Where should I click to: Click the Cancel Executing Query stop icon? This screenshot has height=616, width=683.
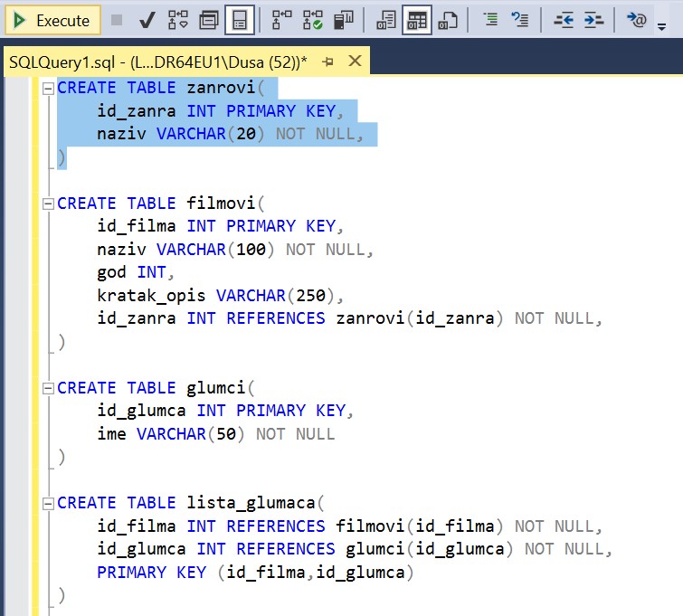(x=117, y=20)
